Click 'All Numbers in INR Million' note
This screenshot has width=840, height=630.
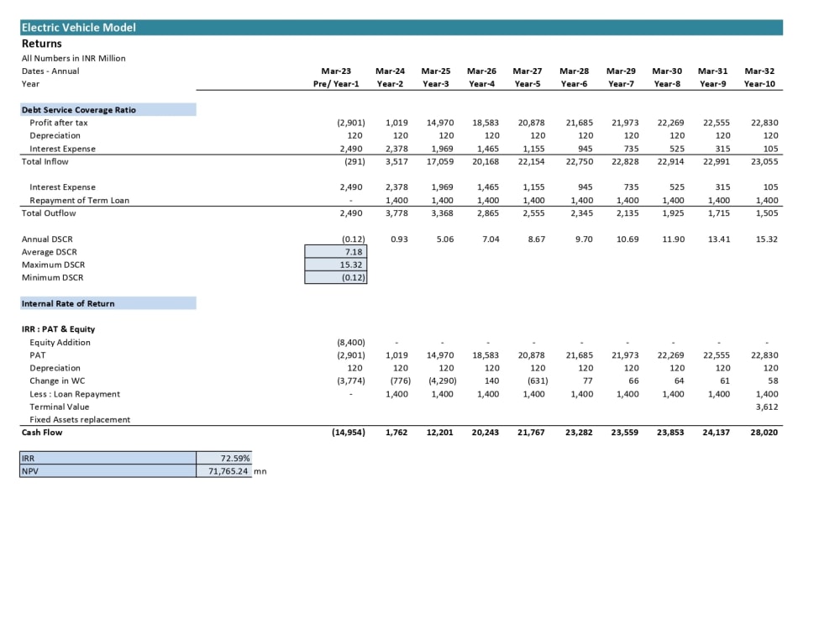coord(73,59)
